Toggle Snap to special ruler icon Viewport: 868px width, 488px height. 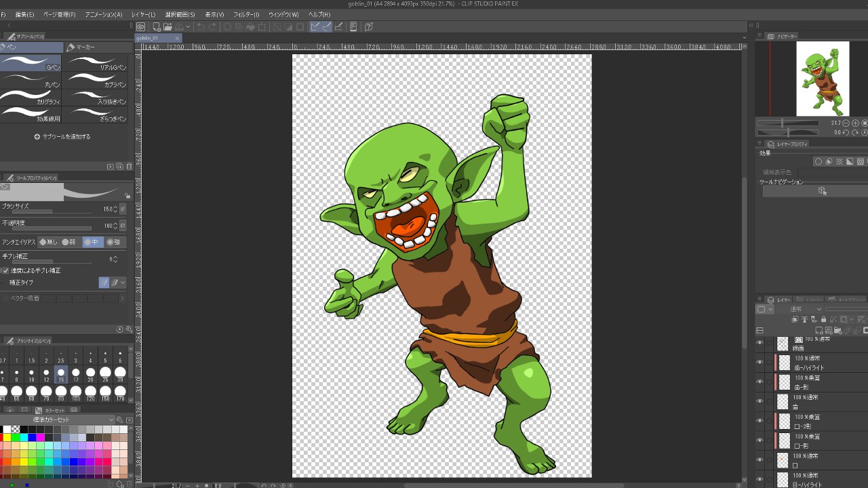326,26
